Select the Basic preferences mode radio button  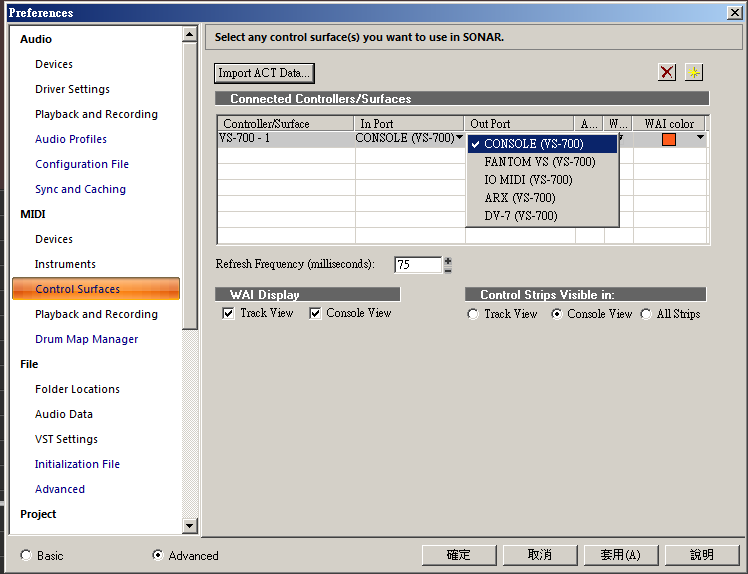pyautogui.click(x=26, y=555)
